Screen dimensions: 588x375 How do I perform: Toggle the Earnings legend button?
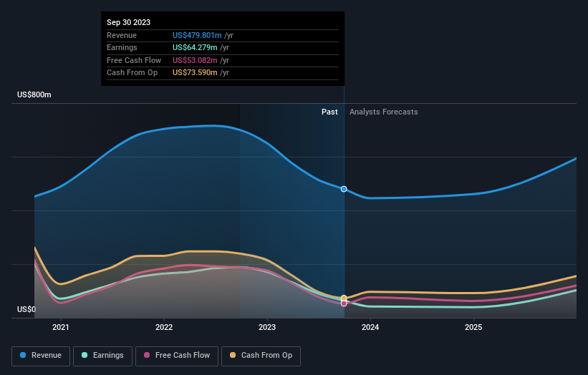[102, 356]
